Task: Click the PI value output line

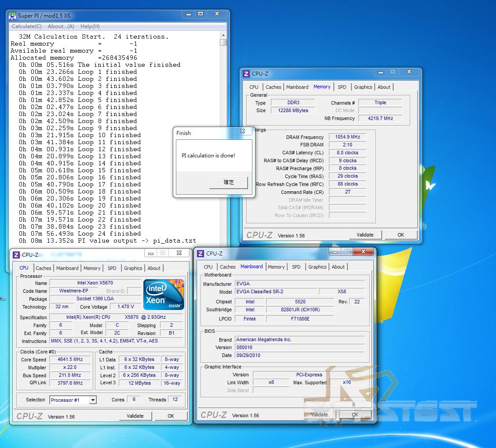Action: click(108, 240)
